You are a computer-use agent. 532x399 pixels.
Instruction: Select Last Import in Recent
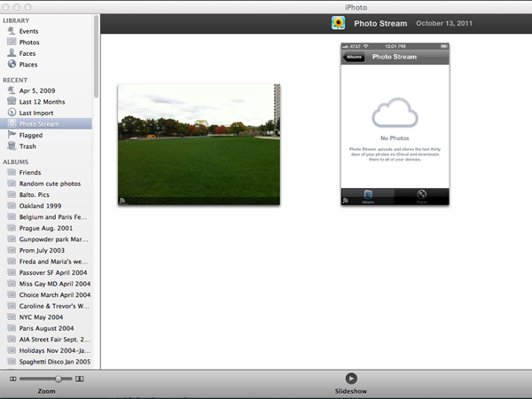pos(46,113)
